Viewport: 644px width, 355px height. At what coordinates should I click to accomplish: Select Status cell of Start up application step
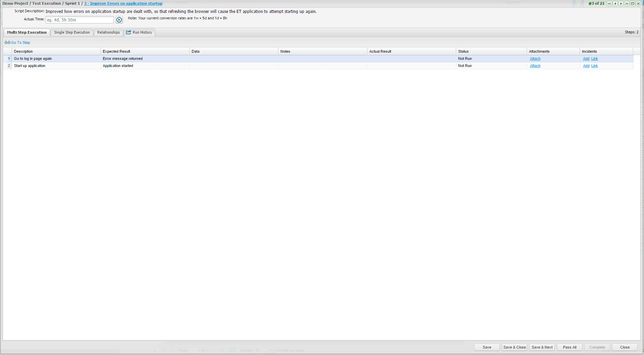(491, 66)
